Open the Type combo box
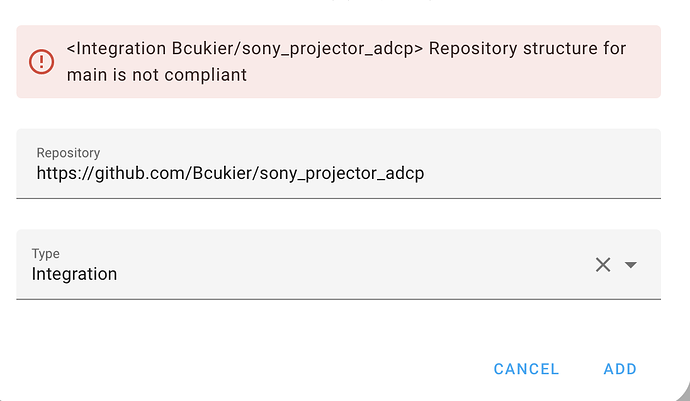 click(300, 265)
